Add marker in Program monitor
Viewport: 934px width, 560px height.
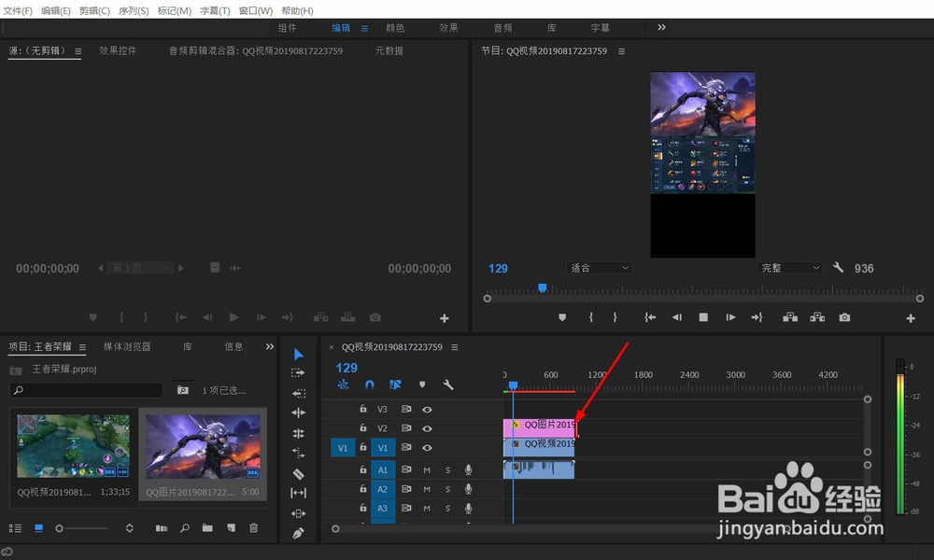click(x=562, y=317)
